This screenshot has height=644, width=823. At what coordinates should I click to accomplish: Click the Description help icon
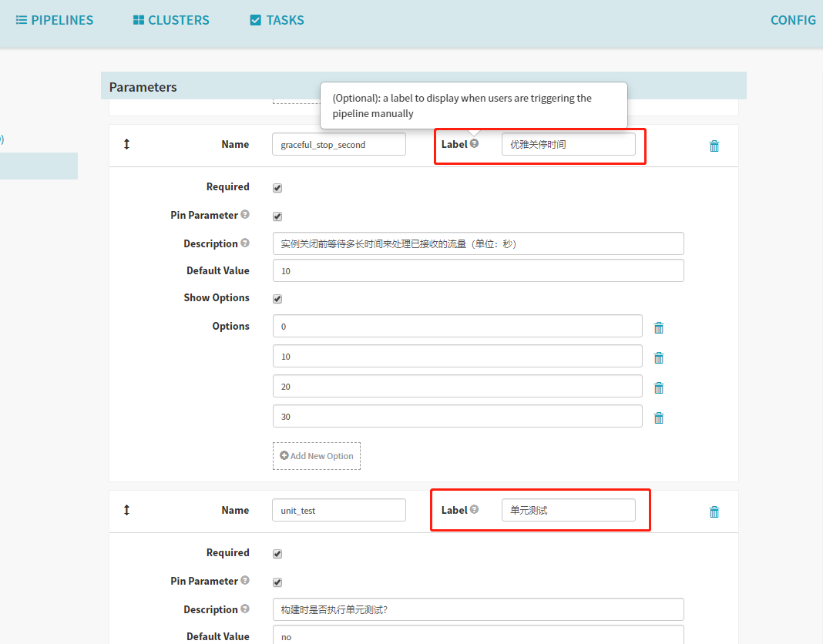tap(245, 242)
